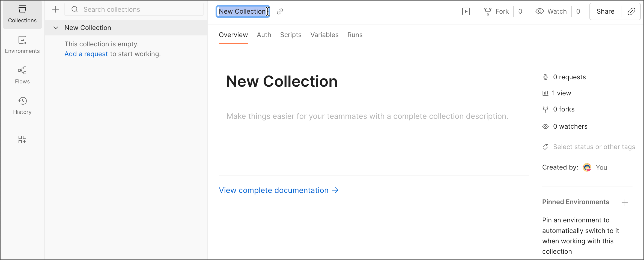Copy the collection link beside Share

tap(631, 11)
